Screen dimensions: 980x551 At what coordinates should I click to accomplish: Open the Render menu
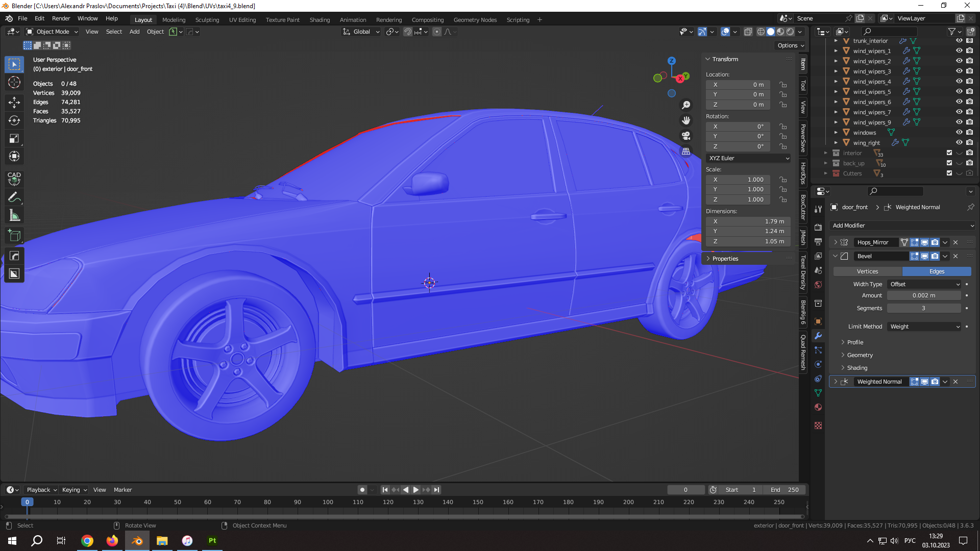tap(61, 18)
